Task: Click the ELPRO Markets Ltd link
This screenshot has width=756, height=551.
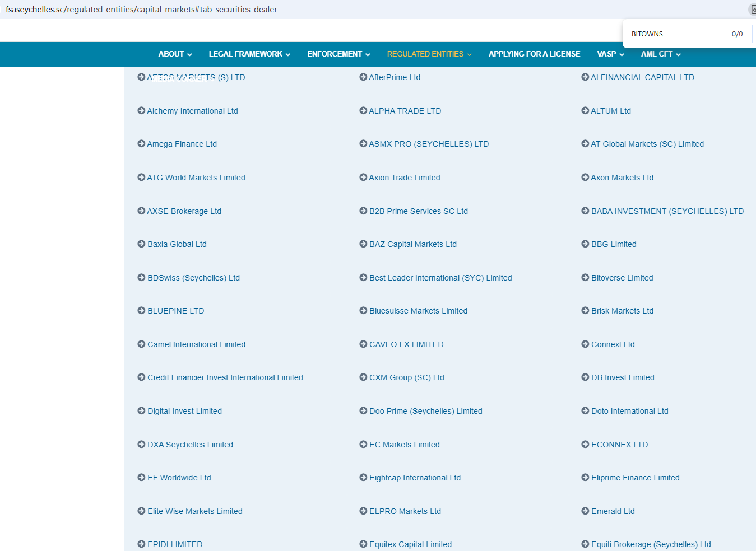Action: point(405,511)
